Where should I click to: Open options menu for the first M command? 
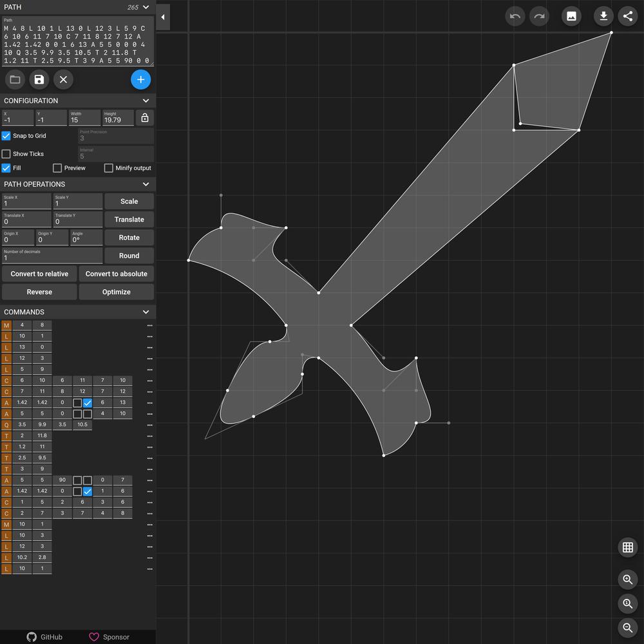coord(149,326)
